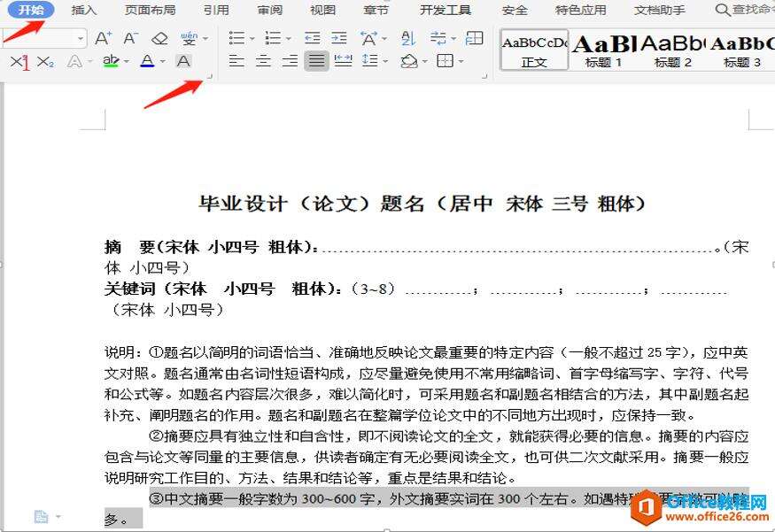Center align the text
This screenshot has width=775, height=532.
pos(263,61)
